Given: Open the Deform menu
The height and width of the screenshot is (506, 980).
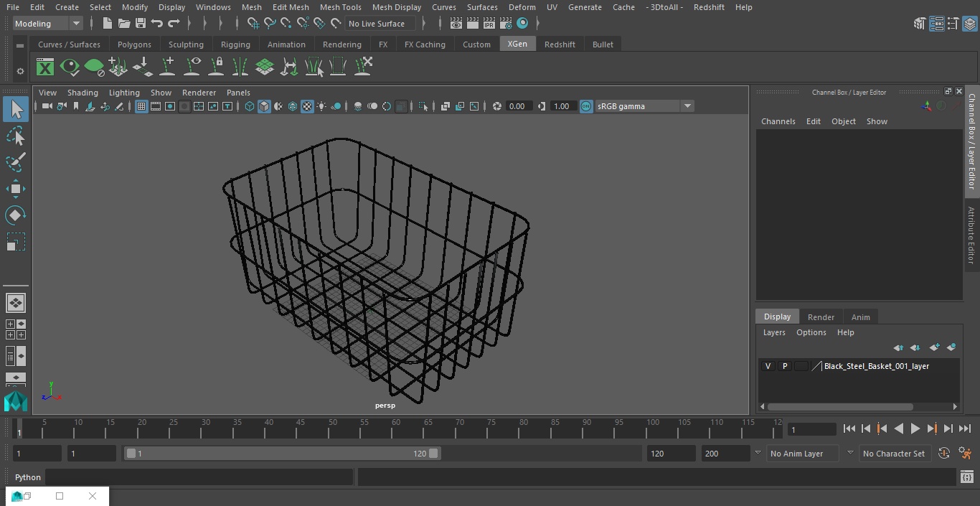Looking at the screenshot, I should coord(522,7).
